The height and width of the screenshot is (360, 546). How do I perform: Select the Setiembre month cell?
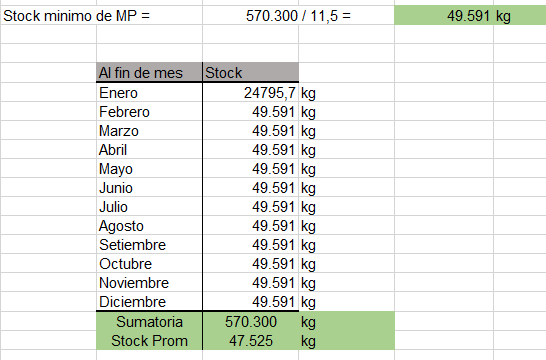tap(149, 244)
